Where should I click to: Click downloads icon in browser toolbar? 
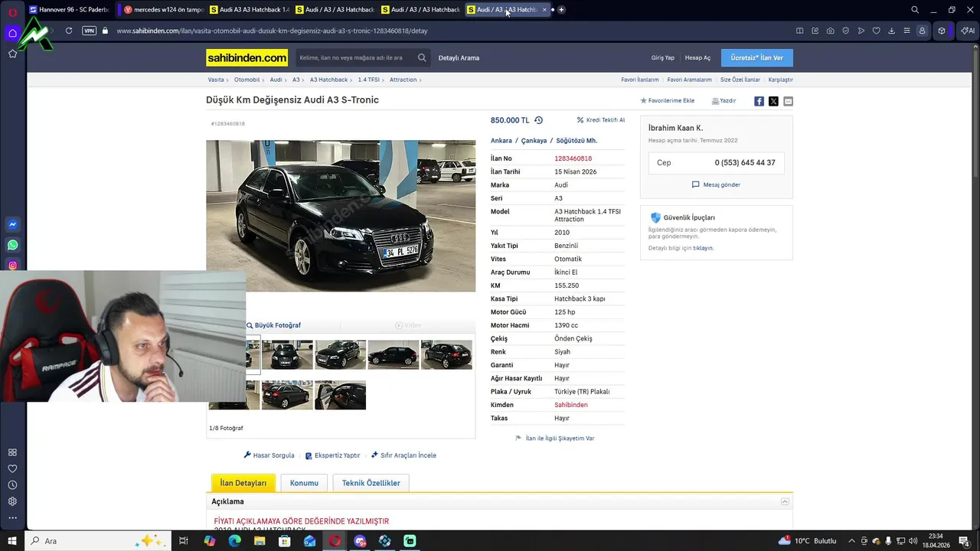[891, 31]
